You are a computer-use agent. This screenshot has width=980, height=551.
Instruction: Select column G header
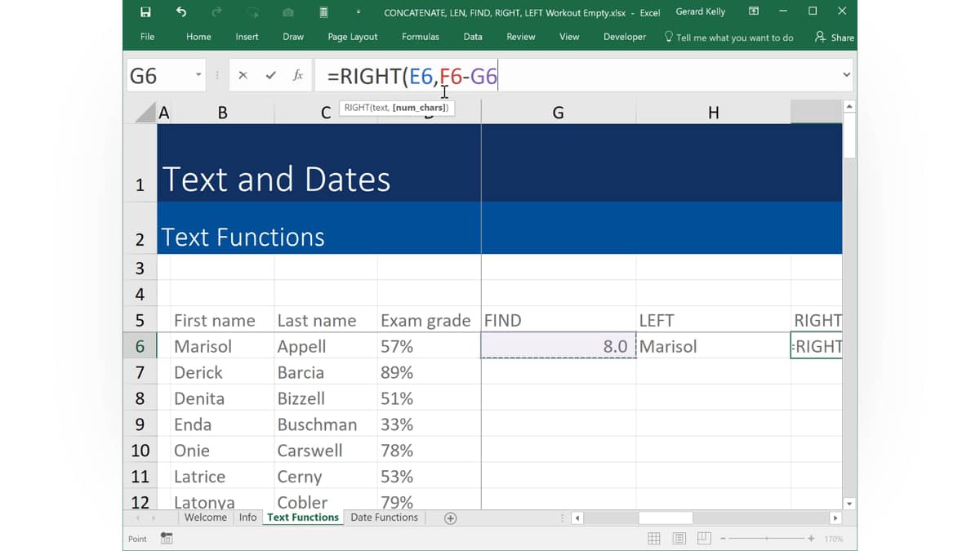click(x=559, y=113)
